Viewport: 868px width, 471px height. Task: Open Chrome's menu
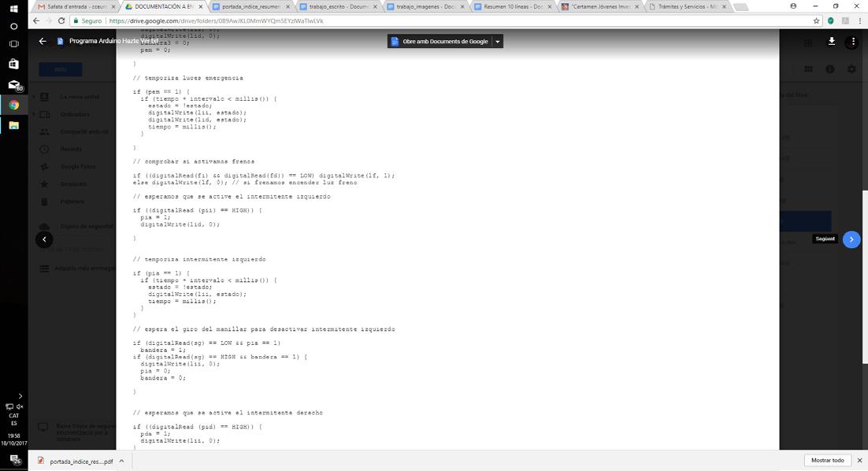pyautogui.click(x=859, y=20)
